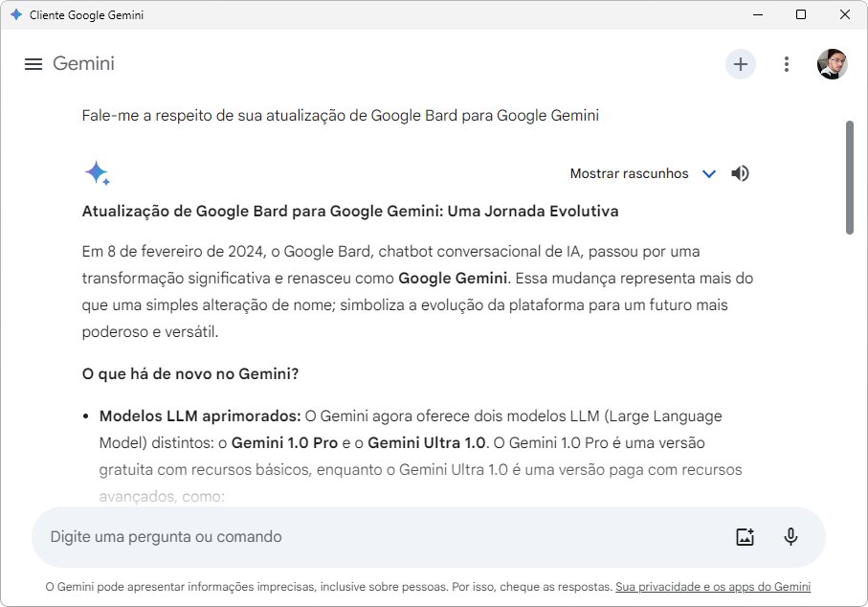868x607 pixels.
Task: Click the heading Atualização de Google Bard
Action: click(x=350, y=211)
